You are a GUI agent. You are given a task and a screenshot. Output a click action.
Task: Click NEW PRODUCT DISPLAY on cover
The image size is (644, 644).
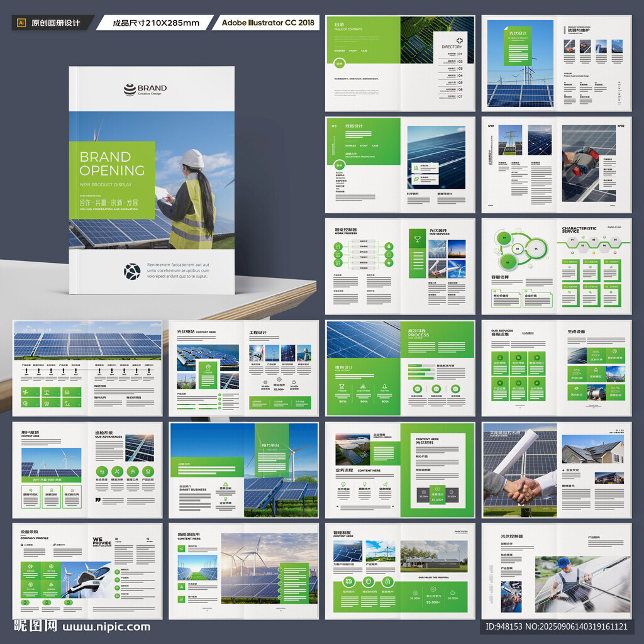[x=106, y=185]
